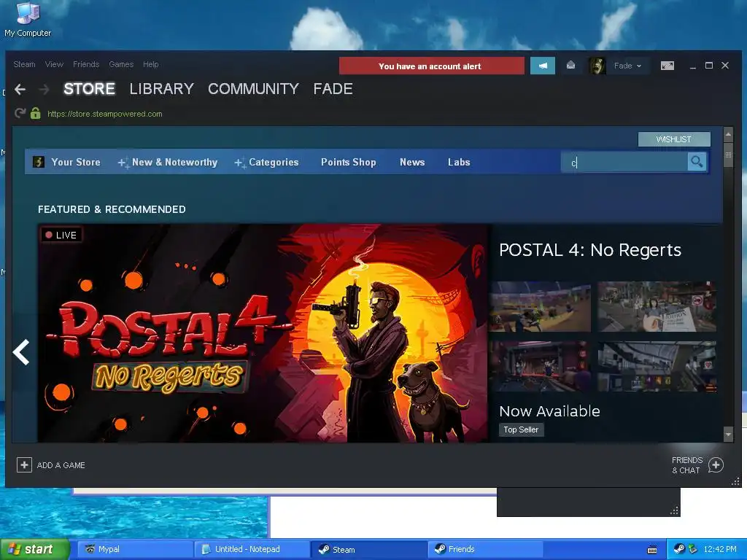Click the store page scrollbar thumb
Viewport: 747px width, 560px height.
click(728, 155)
